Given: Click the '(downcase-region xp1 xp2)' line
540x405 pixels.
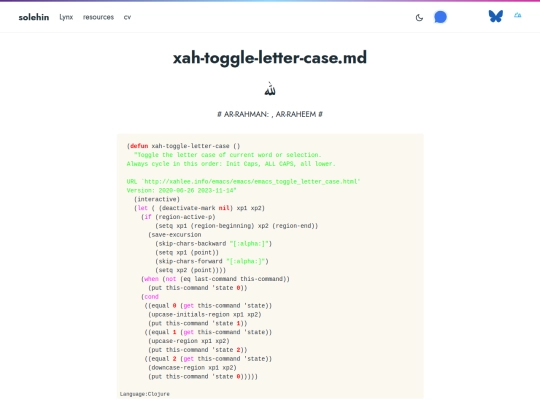Looking at the screenshot, I should coord(192,368).
